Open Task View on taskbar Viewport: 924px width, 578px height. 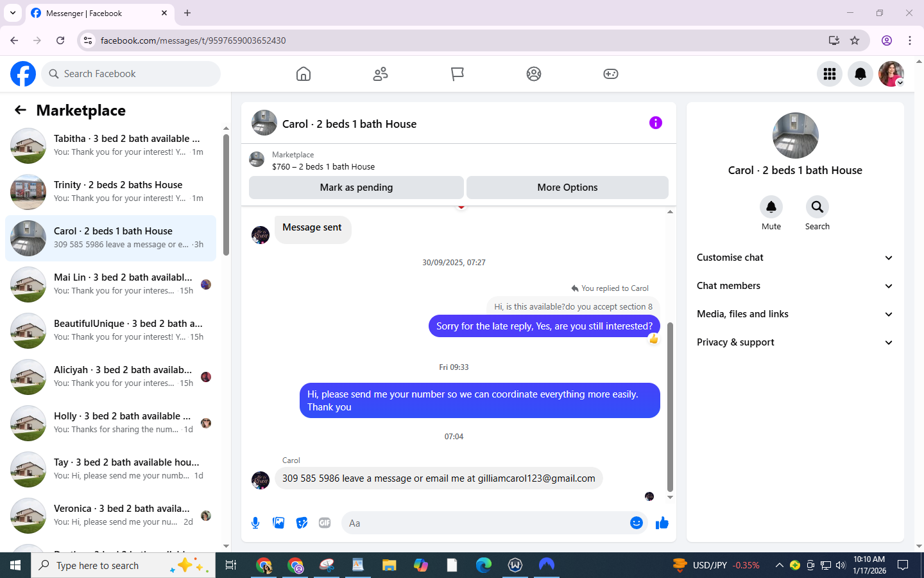231,565
